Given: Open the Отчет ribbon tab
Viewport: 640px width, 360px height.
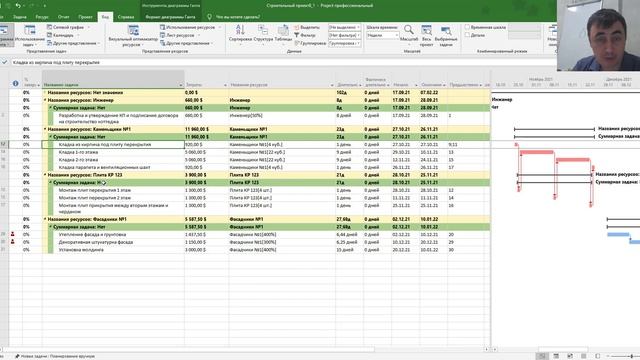Looking at the screenshot, I should (x=64, y=17).
